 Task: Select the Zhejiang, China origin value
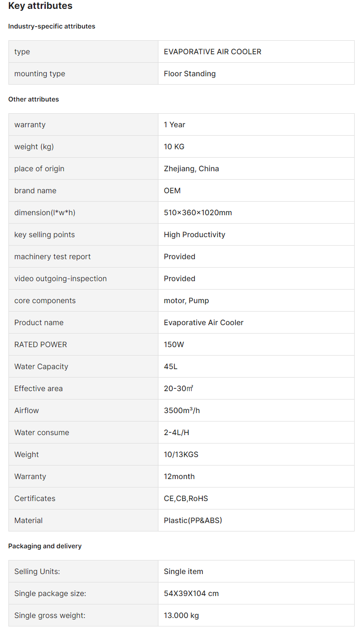tap(191, 169)
